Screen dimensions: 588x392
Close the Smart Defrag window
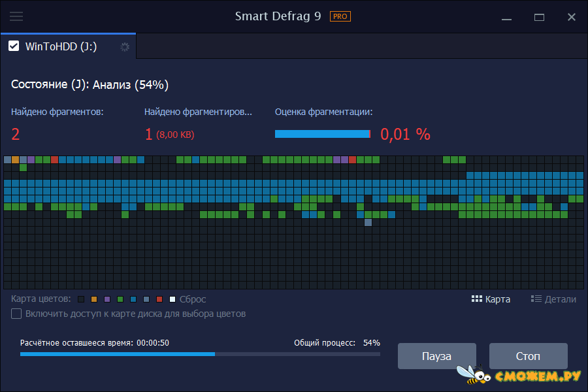point(572,17)
